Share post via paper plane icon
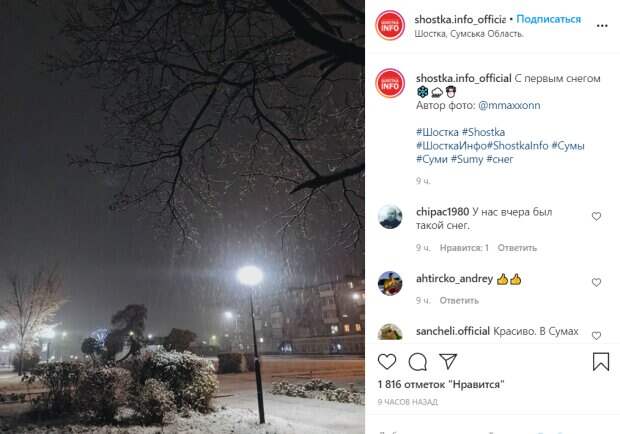The height and width of the screenshot is (434, 620). [x=448, y=361]
